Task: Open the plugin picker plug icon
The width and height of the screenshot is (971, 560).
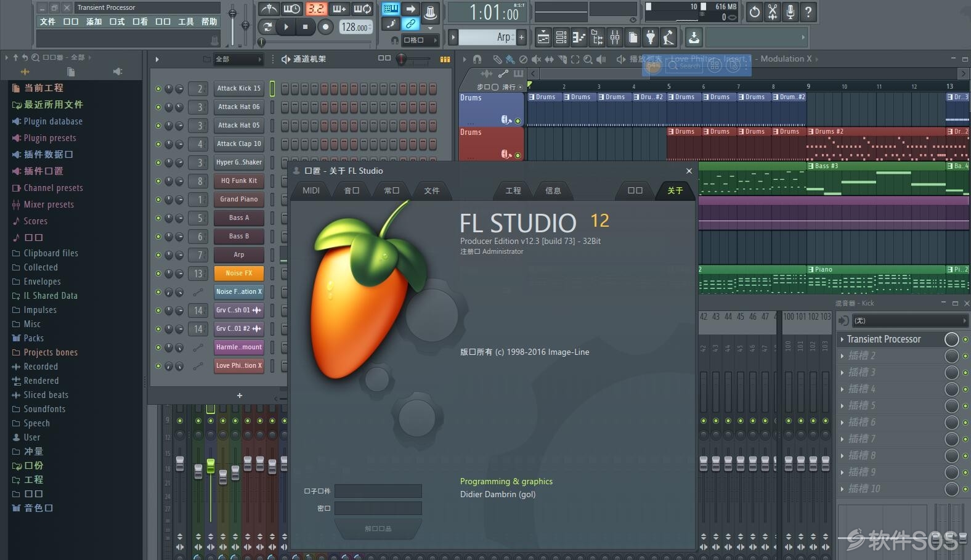Action: pos(651,38)
